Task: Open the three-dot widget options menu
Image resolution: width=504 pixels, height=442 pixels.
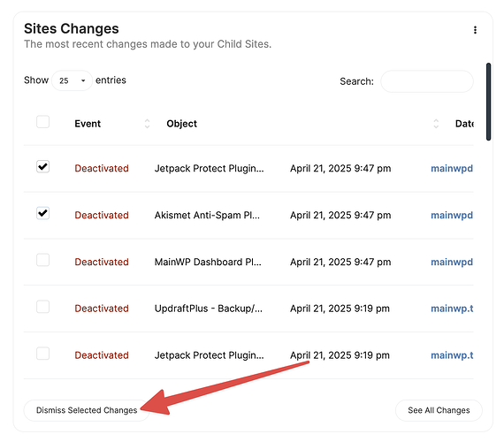Action: (475, 30)
